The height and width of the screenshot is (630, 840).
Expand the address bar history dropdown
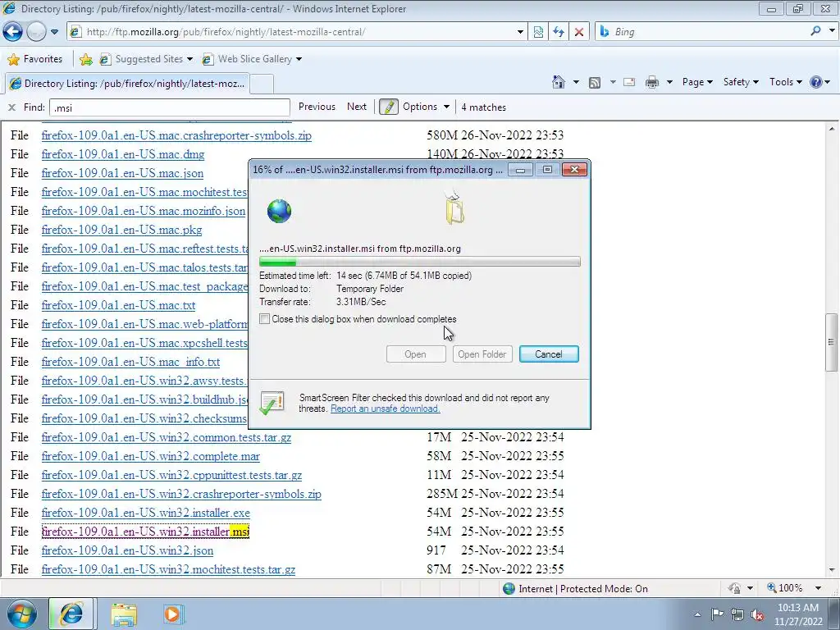pyautogui.click(x=519, y=32)
